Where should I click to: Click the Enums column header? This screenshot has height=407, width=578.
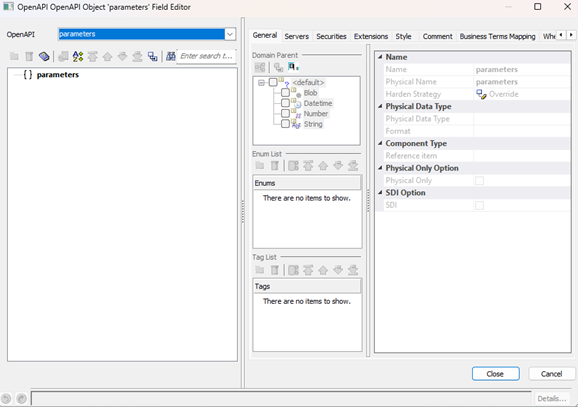coord(307,183)
